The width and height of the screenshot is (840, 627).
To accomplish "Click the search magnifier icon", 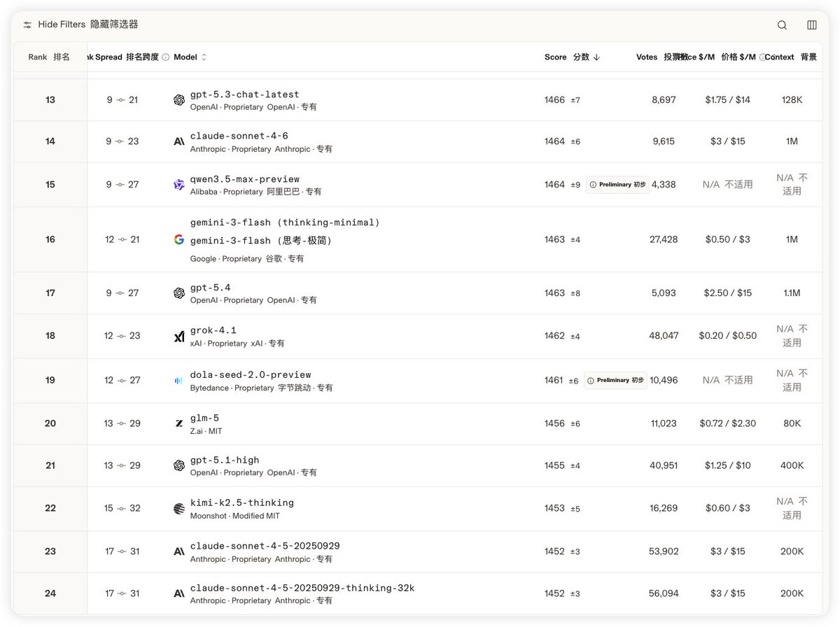I will click(782, 25).
